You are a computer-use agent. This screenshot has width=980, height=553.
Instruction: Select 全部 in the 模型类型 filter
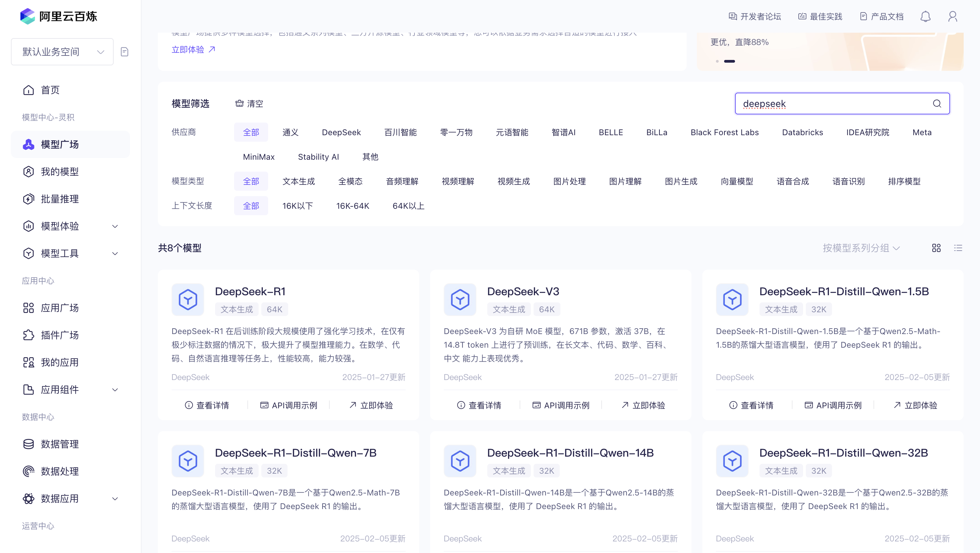pos(251,181)
